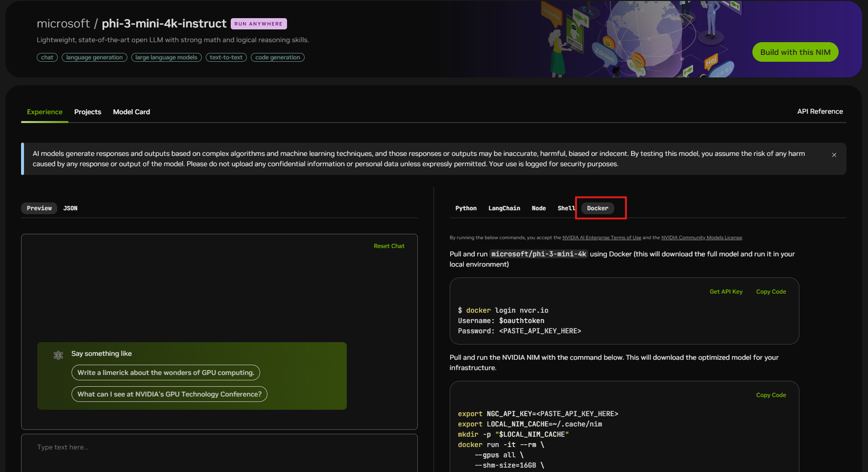Select the Docker code tab
This screenshot has width=868, height=472.
coord(597,208)
